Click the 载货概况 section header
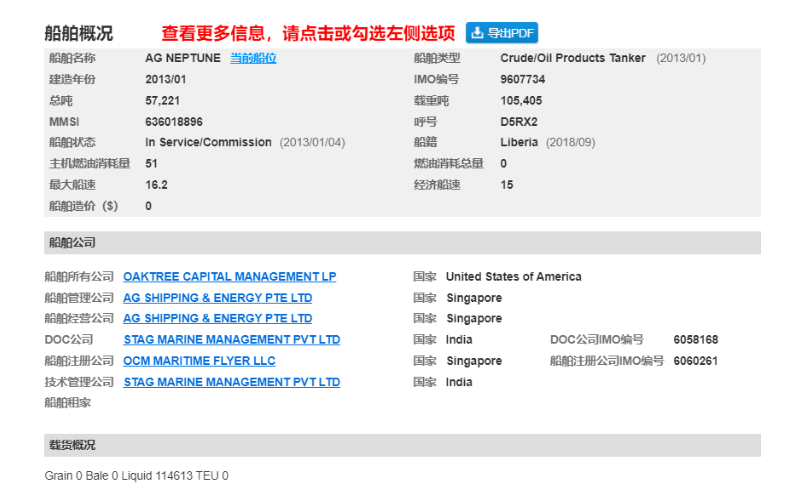785x493 pixels. (403, 445)
